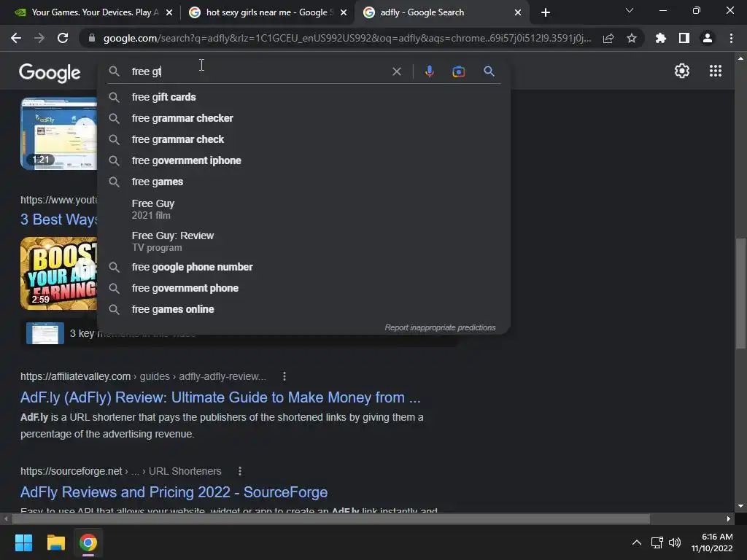Viewport: 747px width, 560px height.
Task: Open the volume tray icon
Action: [x=675, y=542]
